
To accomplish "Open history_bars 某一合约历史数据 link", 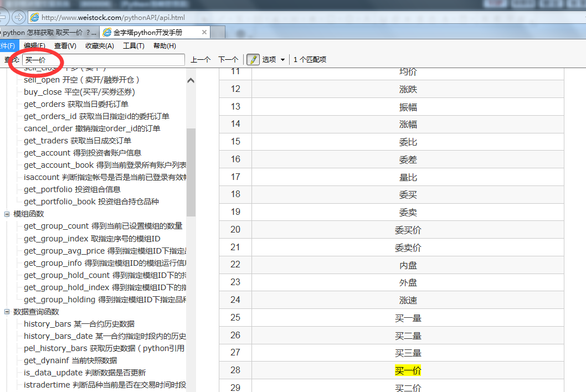I will 79,323.
